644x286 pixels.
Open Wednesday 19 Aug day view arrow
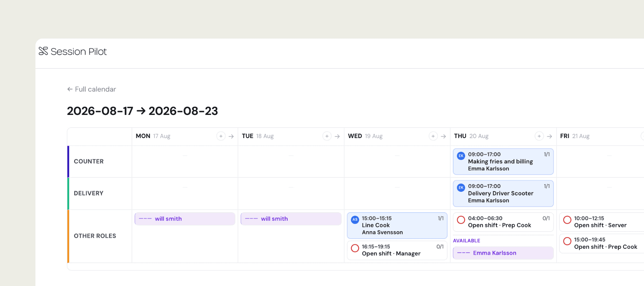coord(443,136)
